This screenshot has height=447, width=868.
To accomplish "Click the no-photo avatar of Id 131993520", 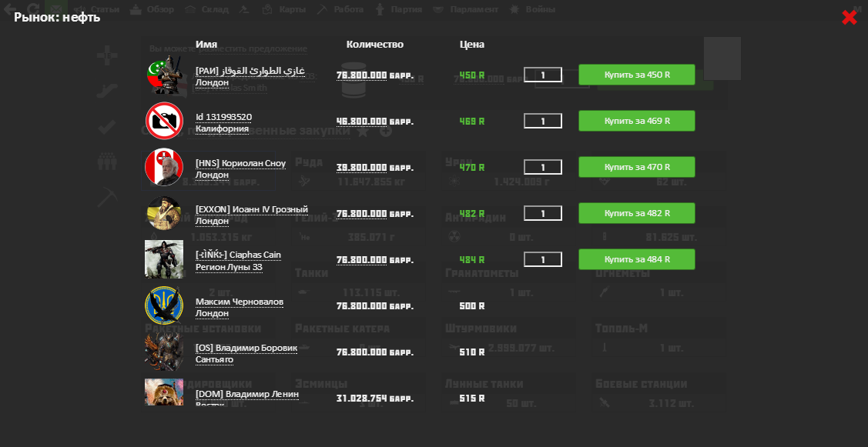I will coord(164,121).
